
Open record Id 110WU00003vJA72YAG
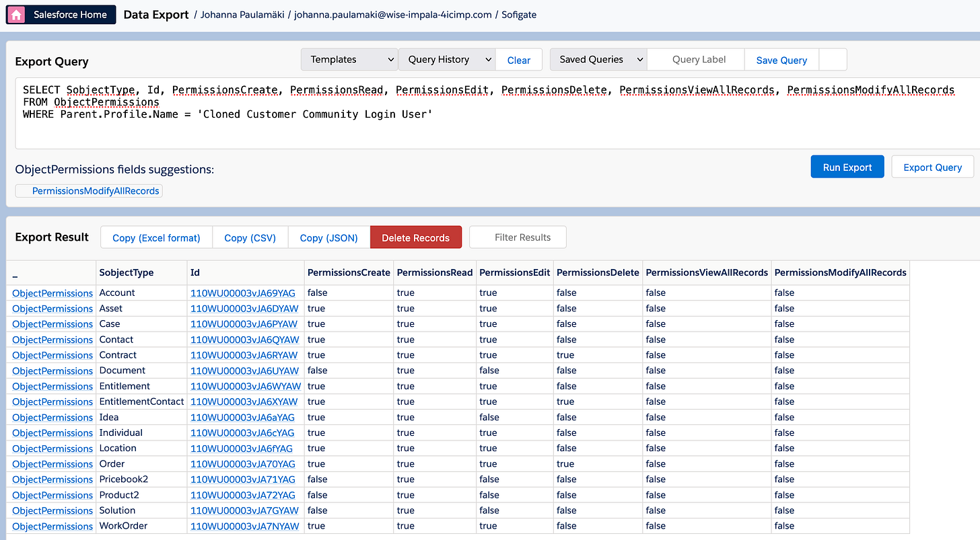click(243, 495)
